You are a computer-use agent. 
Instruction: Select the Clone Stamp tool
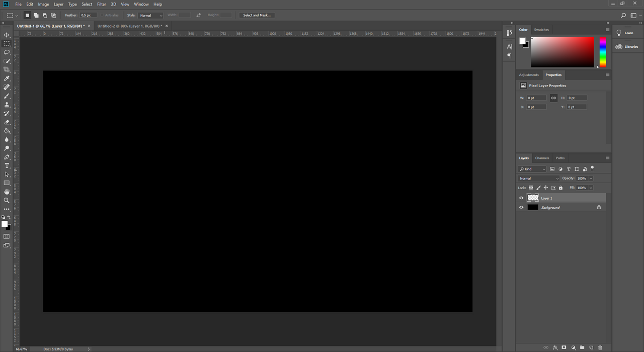tap(7, 105)
